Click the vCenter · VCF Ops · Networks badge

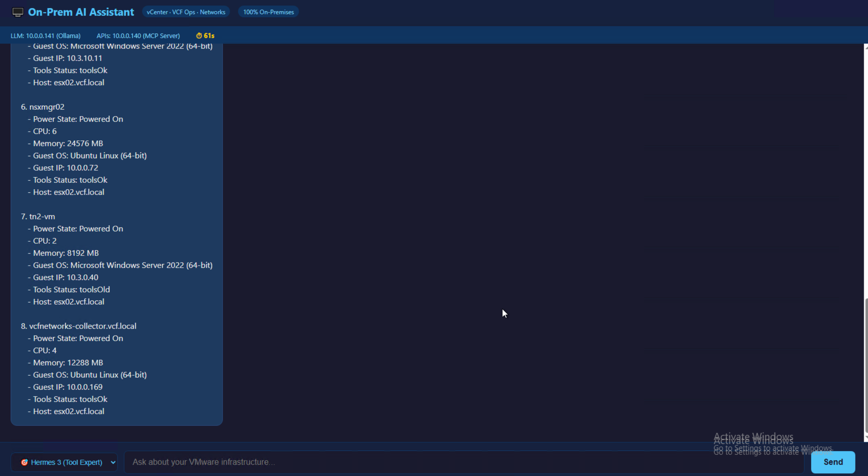click(186, 12)
